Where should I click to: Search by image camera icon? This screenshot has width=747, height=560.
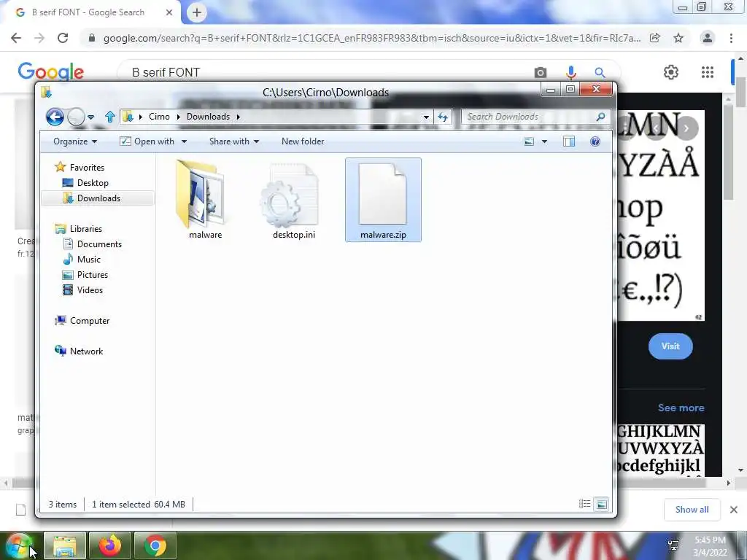(541, 72)
